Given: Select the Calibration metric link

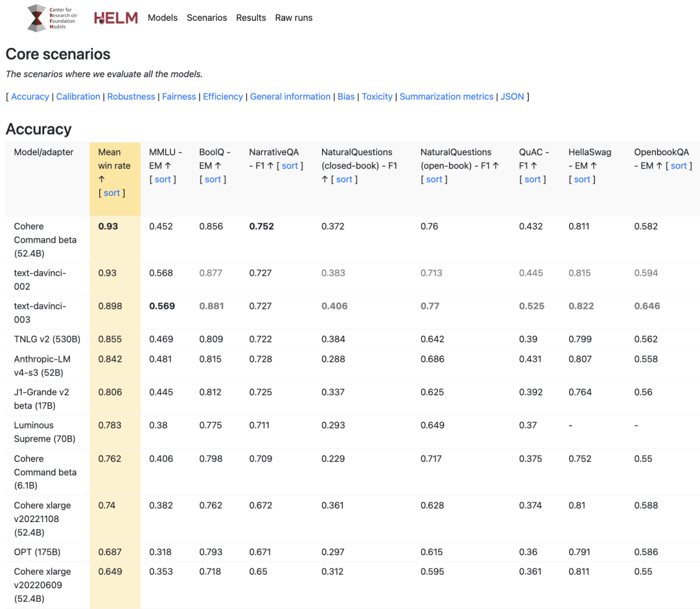Looking at the screenshot, I should 78,97.
